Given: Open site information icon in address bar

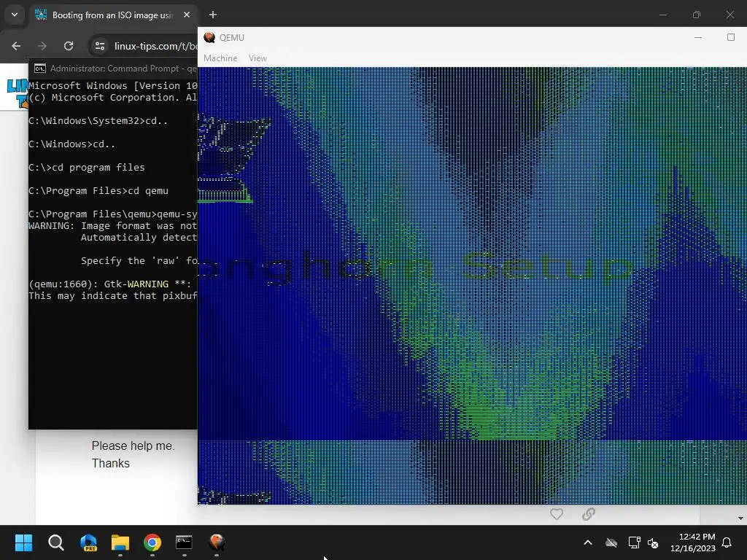Looking at the screenshot, I should click(100, 46).
